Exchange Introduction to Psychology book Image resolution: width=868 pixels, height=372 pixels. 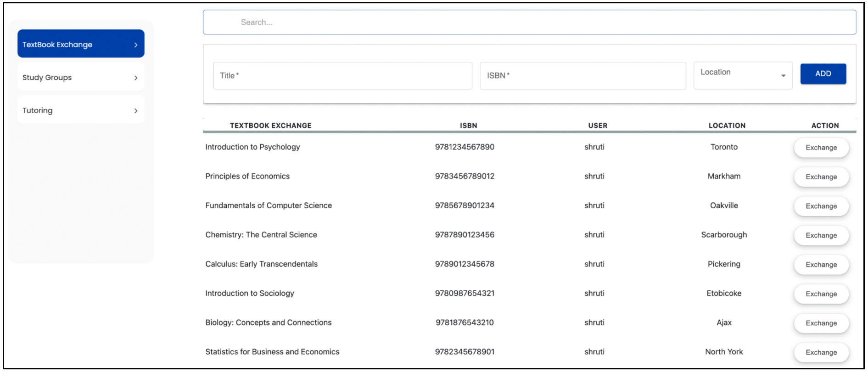(x=821, y=148)
